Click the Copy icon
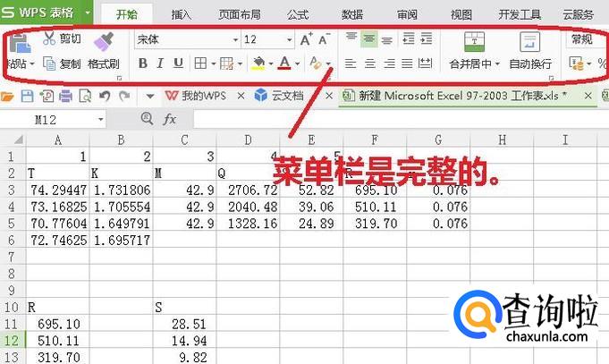Viewport: 609px width, 364px height. click(x=49, y=63)
